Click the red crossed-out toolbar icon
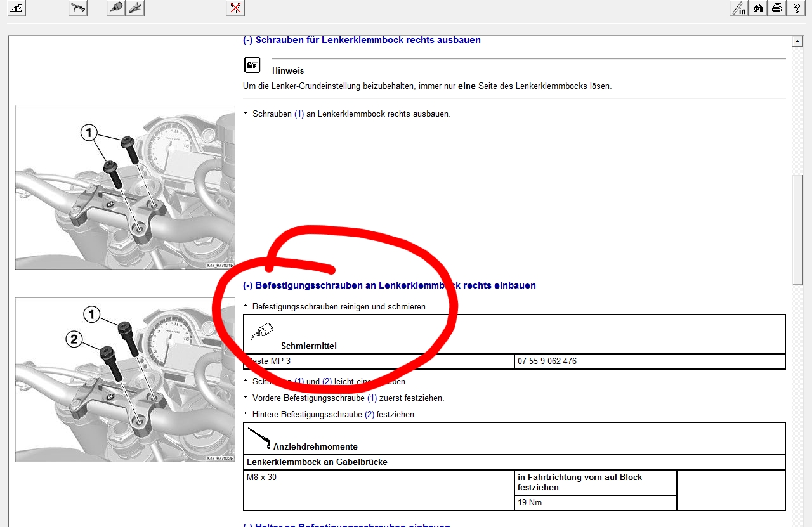This screenshot has height=527, width=812. [x=235, y=8]
